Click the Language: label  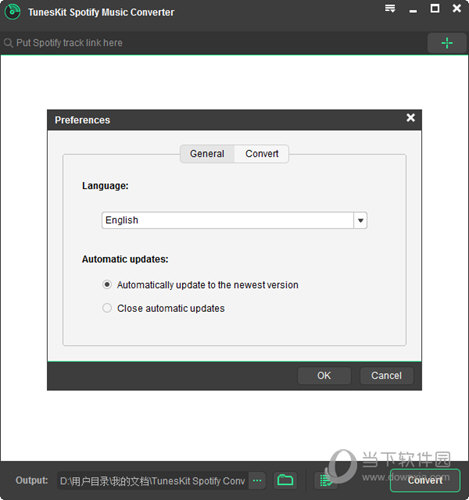tap(105, 186)
